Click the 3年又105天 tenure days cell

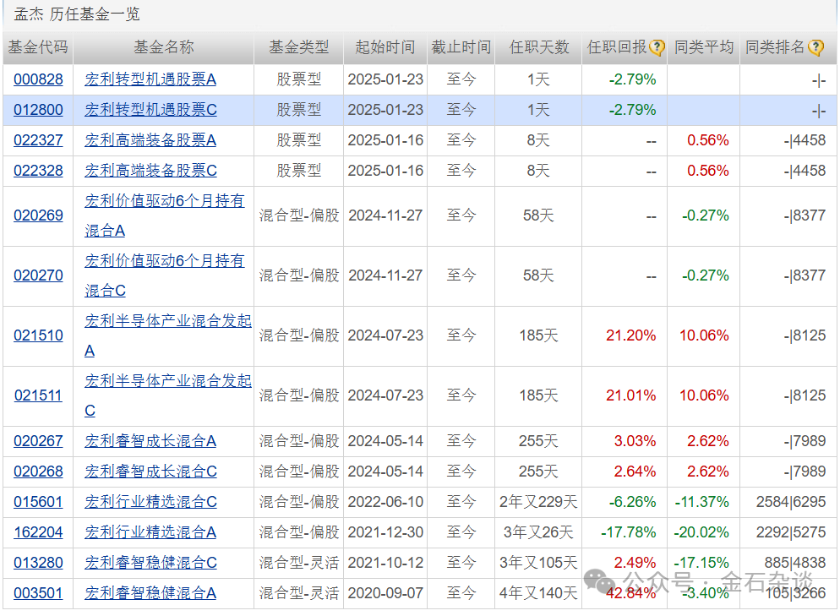538,564
